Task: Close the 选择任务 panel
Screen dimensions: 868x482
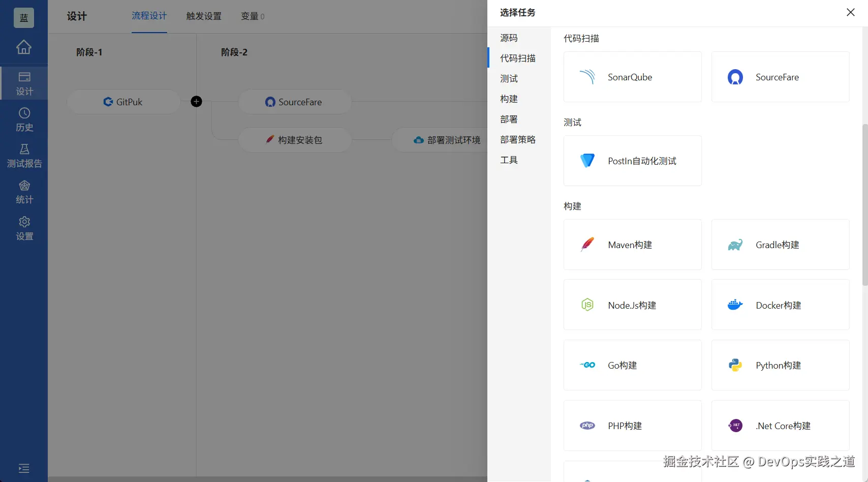Action: [851, 12]
